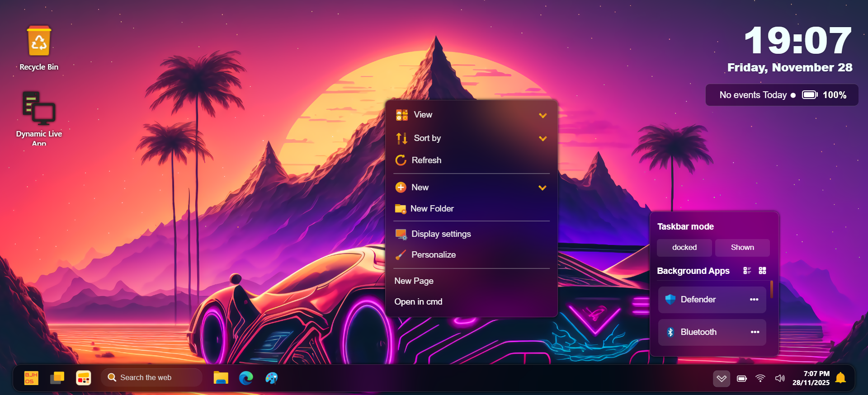Open Wi-Fi settings from the tray
Screen dimensions: 868x395
(x=760, y=378)
